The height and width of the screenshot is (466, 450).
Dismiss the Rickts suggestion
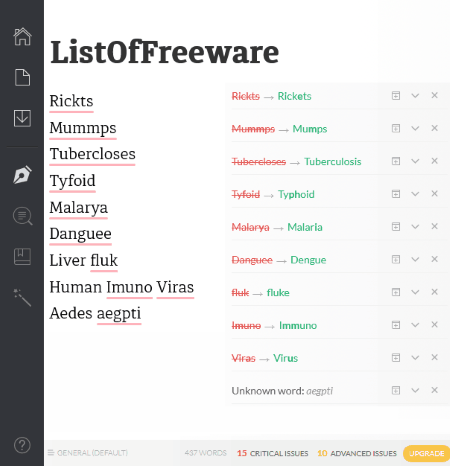pos(434,95)
